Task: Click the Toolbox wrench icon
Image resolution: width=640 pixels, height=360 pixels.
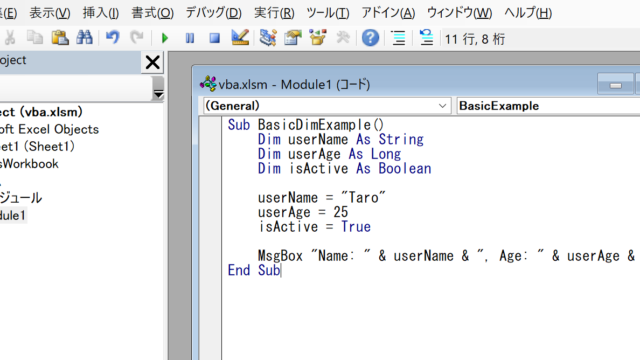Action: tap(343, 38)
